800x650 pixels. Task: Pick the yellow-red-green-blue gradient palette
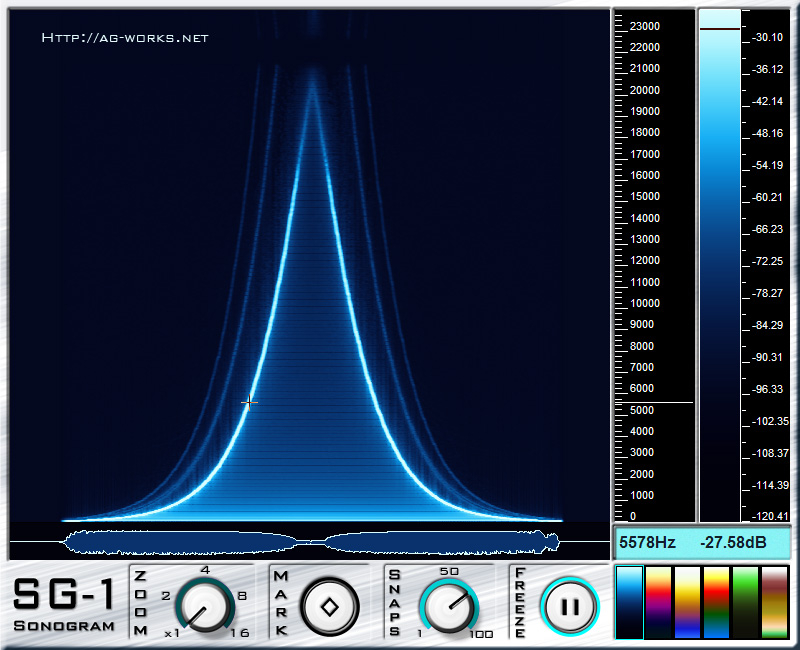[716, 602]
